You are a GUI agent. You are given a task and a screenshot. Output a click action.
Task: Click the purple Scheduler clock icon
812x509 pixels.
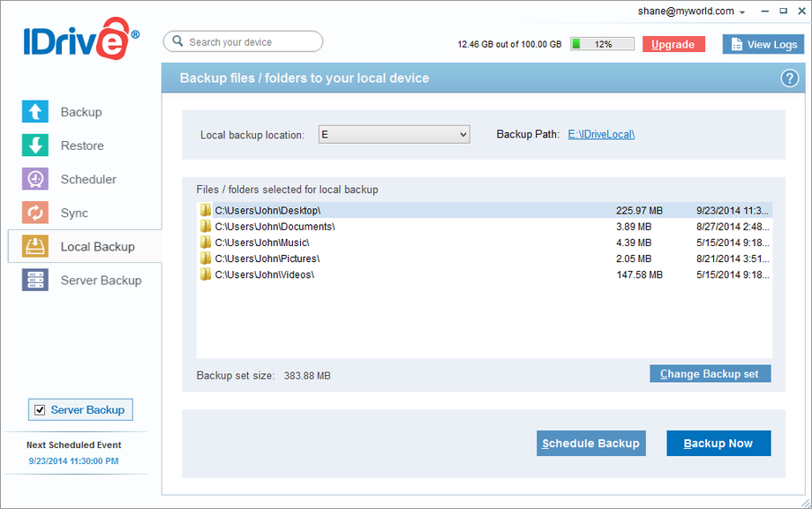tap(35, 179)
